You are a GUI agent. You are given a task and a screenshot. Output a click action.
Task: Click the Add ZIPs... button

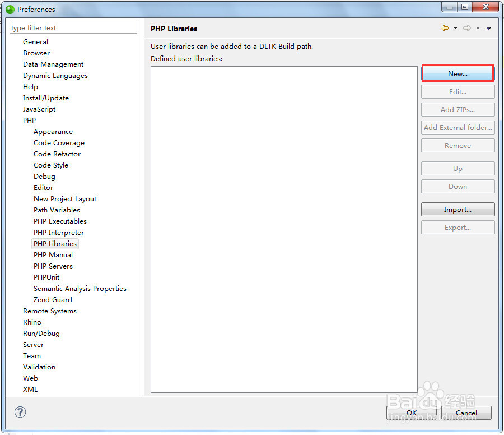(x=458, y=110)
